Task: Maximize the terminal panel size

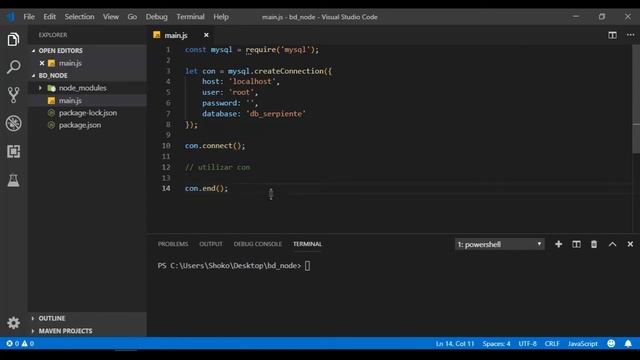Action: tap(612, 244)
